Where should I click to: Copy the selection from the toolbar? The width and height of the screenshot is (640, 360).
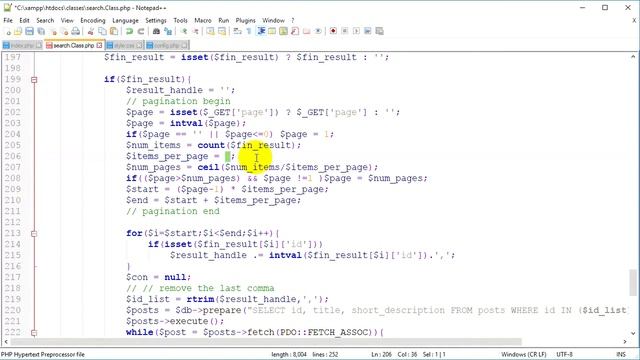[x=102, y=31]
